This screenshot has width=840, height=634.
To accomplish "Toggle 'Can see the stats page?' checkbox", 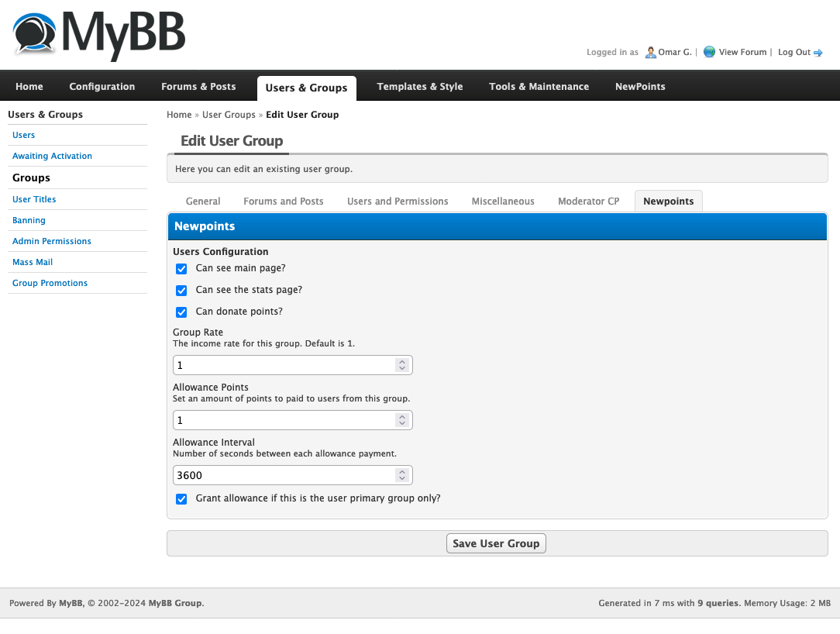I will click(x=181, y=291).
